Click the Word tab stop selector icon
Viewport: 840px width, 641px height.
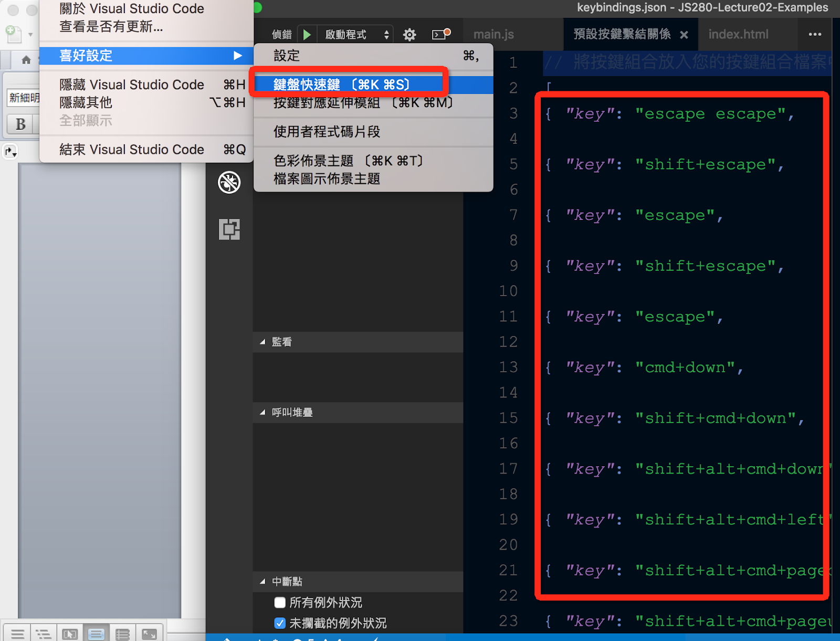(10, 152)
